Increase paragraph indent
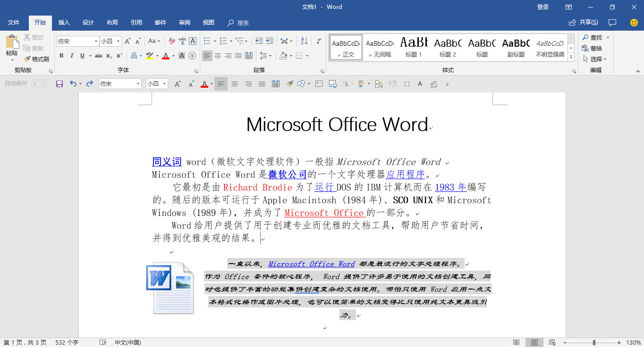 point(270,41)
